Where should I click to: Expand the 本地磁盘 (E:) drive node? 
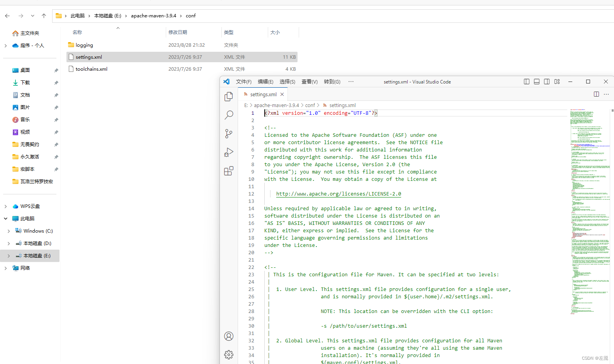[x=9, y=256]
